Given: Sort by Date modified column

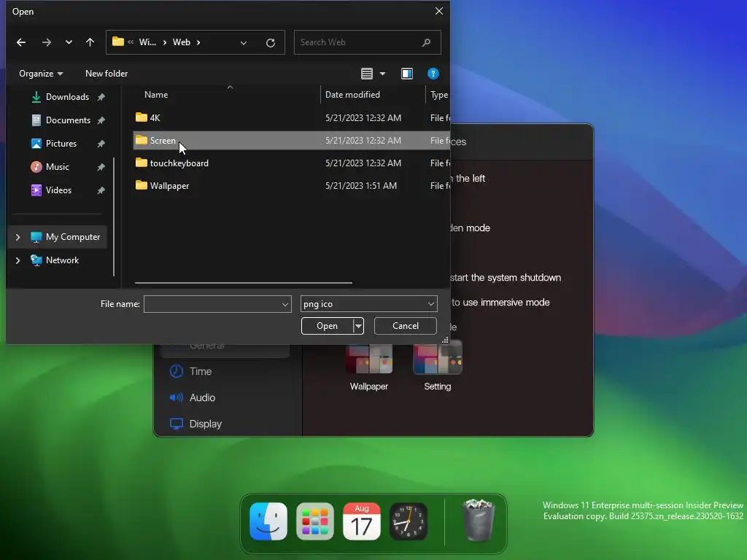Looking at the screenshot, I should 352,95.
